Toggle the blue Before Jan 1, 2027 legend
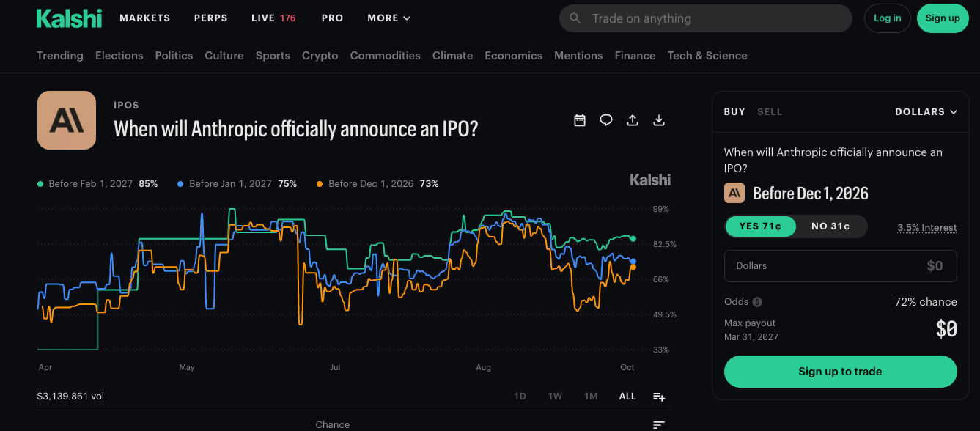The image size is (980, 431). click(237, 184)
